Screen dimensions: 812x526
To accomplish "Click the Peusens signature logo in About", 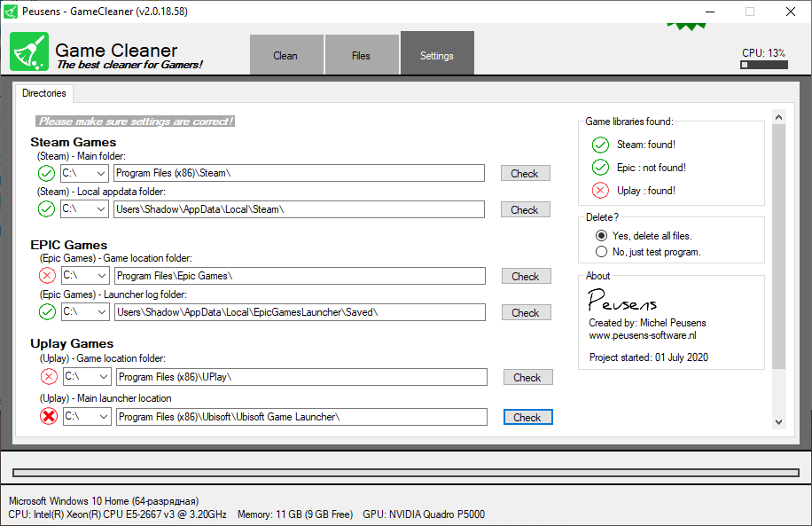I will pos(622,300).
